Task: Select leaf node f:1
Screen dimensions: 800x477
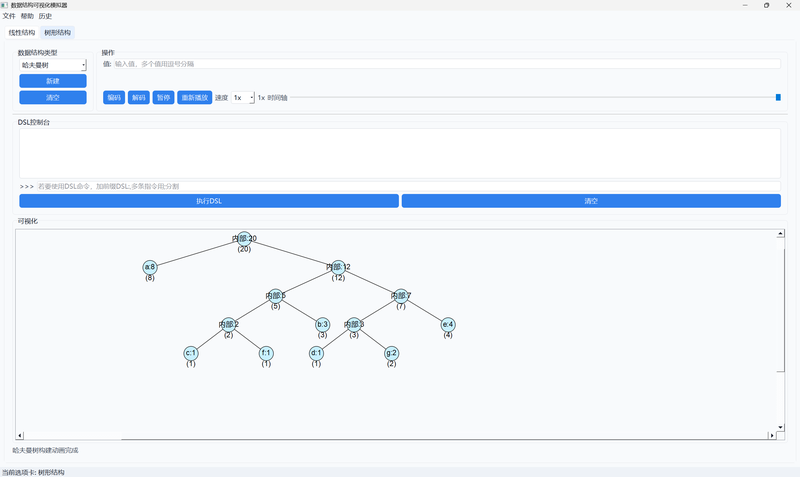Action: pyautogui.click(x=266, y=353)
